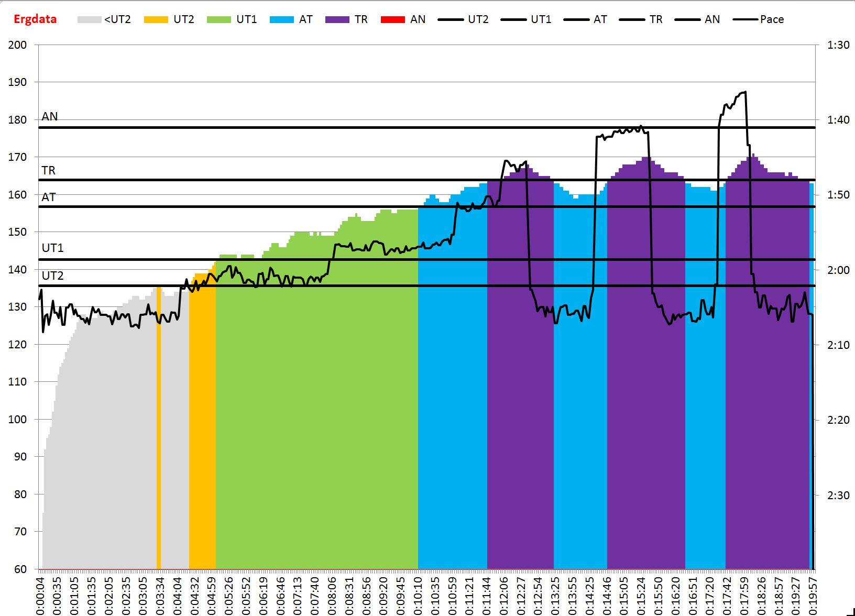
Task: Click the narrow orange bar within gray zone
Action: coord(159,430)
